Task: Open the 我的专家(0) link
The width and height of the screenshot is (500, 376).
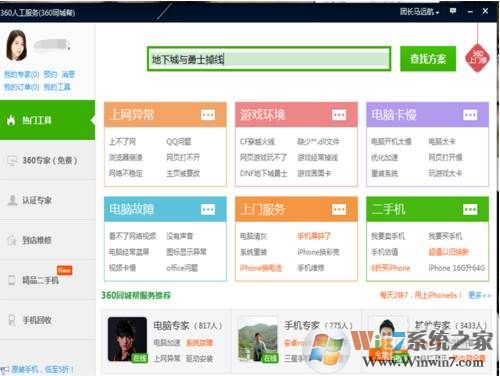Action: point(22,74)
